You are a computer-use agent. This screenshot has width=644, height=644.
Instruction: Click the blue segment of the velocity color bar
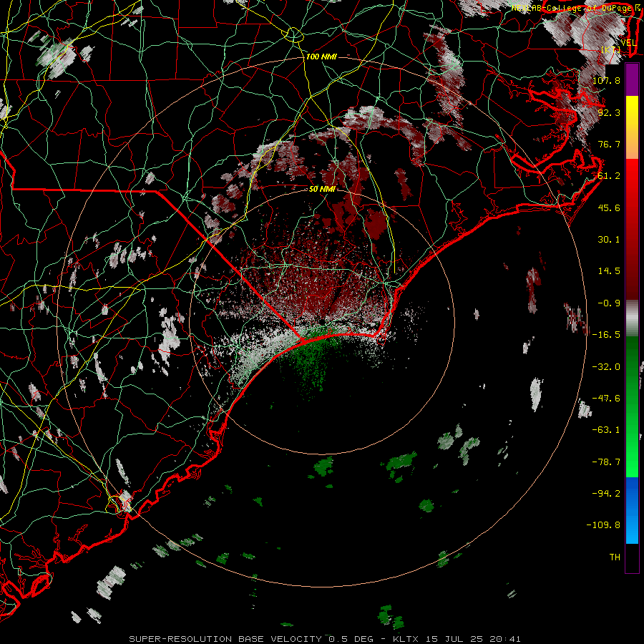[x=632, y=510]
